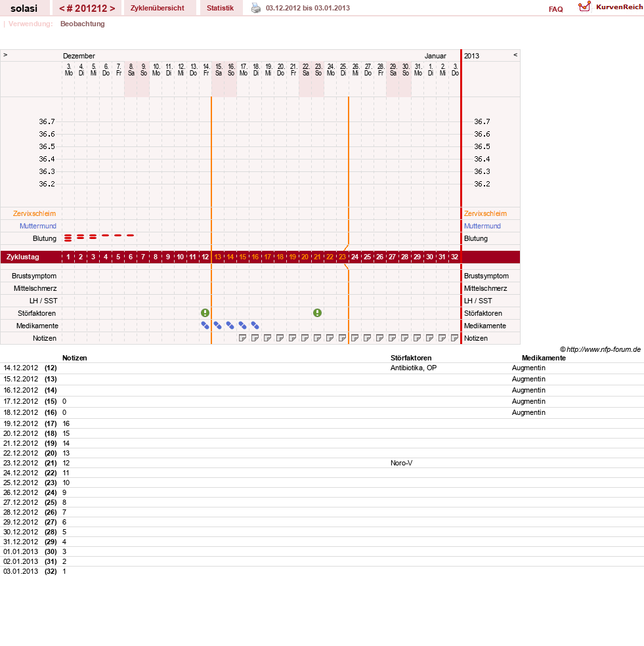Open the Zyklenübersicht tab
644x646 pixels.
[158, 8]
